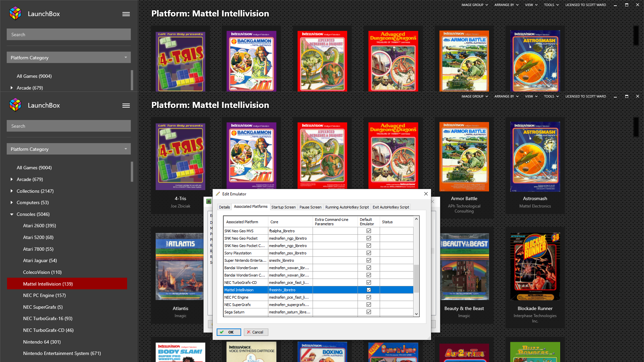The width and height of the screenshot is (644, 362).
Task: Select Nintendo 64 (301) platform
Action: pyautogui.click(x=42, y=342)
